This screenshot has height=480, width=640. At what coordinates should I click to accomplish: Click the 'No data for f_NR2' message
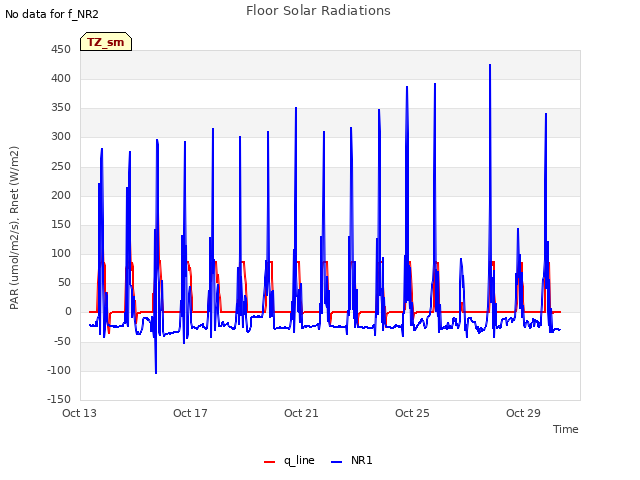[52, 14]
